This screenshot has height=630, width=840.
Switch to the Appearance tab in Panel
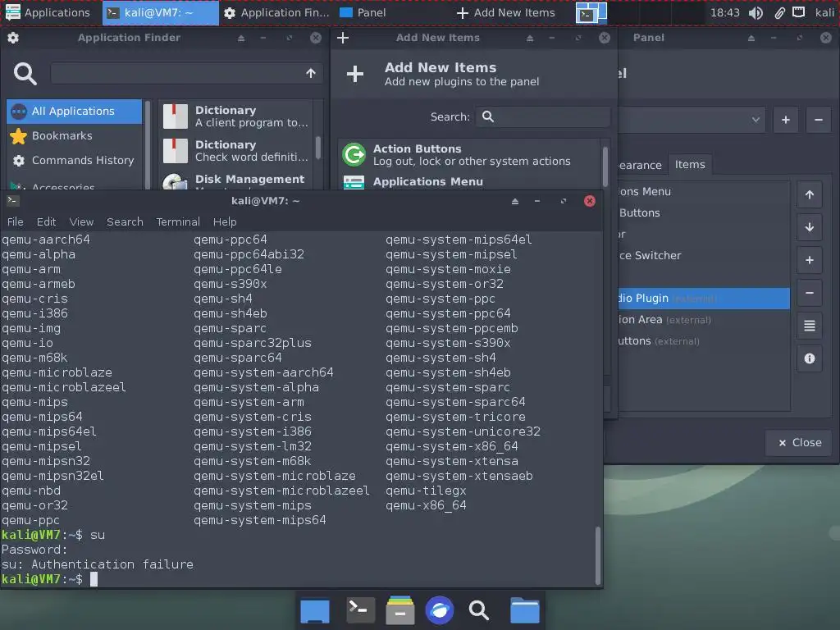pyautogui.click(x=640, y=165)
